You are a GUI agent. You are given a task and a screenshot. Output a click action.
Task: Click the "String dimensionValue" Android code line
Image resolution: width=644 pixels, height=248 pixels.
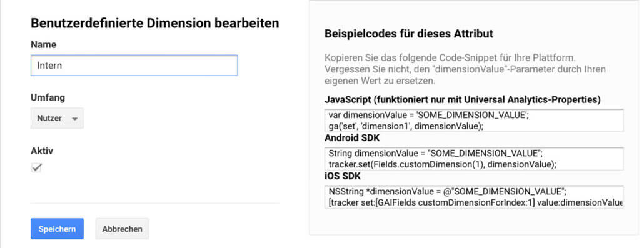[436, 154]
